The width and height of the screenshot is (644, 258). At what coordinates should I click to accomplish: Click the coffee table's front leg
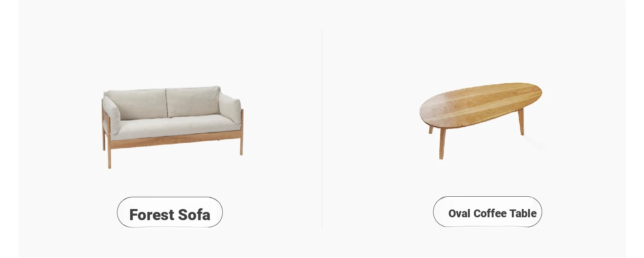[442, 144]
